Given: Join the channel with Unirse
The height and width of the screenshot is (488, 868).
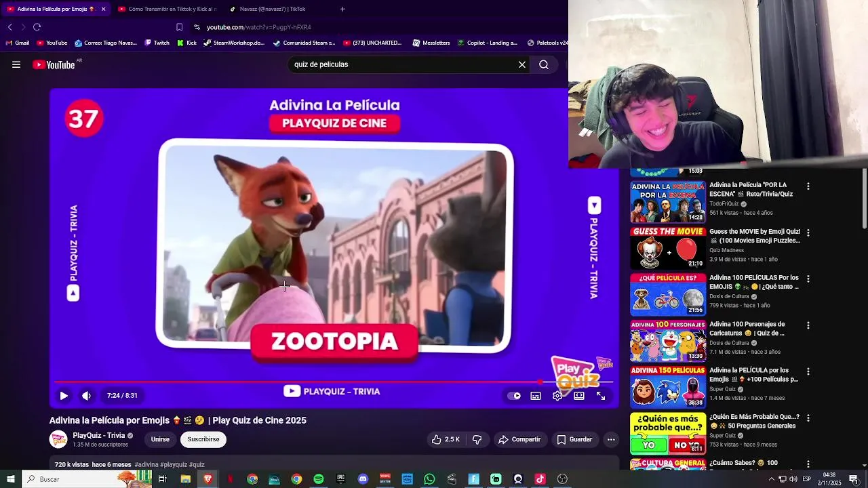Looking at the screenshot, I should pyautogui.click(x=160, y=439).
